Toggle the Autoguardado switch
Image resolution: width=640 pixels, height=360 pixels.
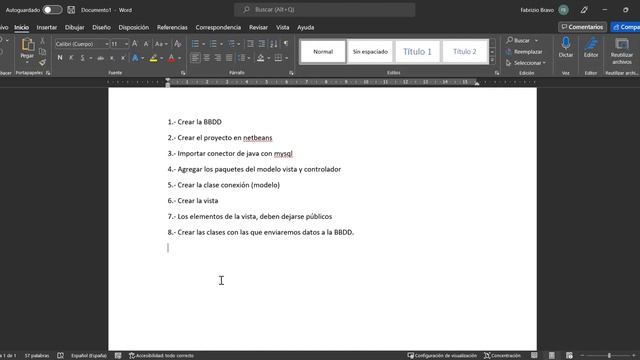click(x=52, y=10)
